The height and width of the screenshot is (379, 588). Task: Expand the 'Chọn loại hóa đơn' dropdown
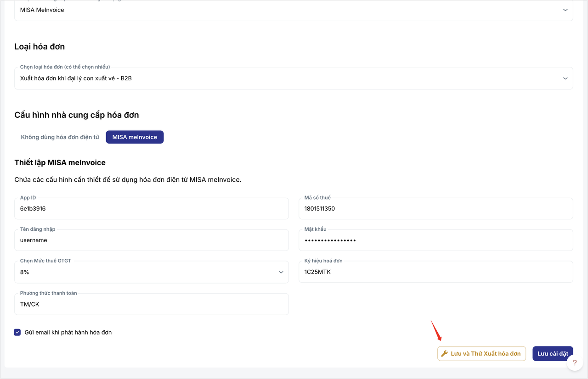tap(294, 78)
